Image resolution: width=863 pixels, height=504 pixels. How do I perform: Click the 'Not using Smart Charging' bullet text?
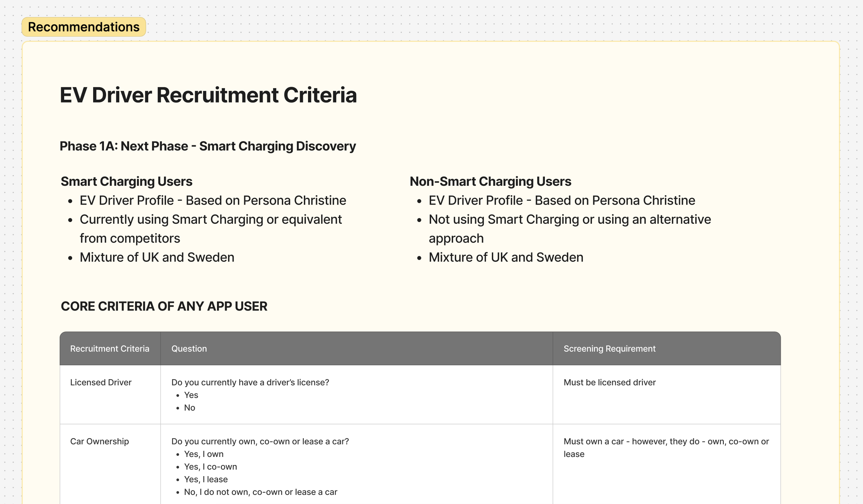pos(570,229)
